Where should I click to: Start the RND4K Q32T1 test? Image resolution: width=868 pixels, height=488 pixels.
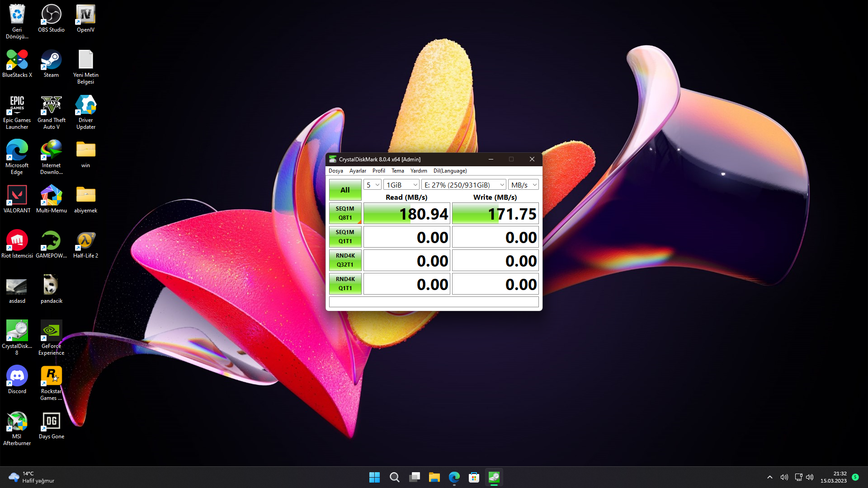pyautogui.click(x=345, y=260)
